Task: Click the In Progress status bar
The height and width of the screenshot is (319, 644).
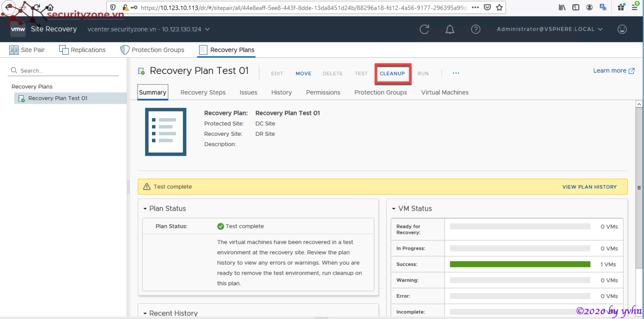Action: 520,248
